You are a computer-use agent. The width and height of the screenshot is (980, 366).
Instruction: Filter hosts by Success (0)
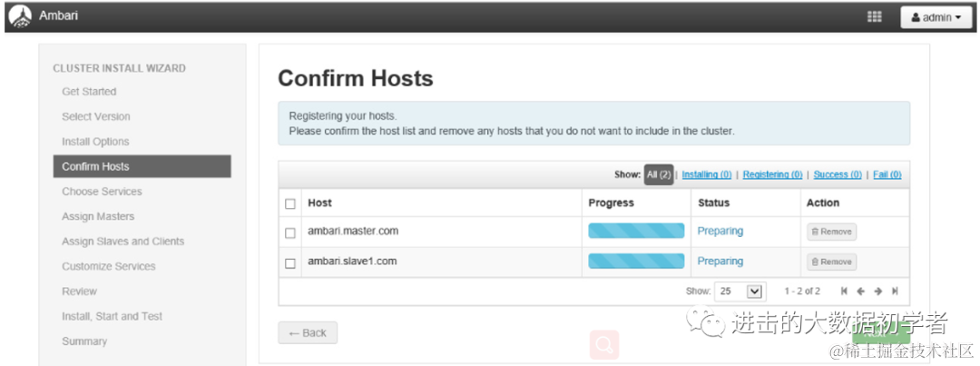pos(838,174)
